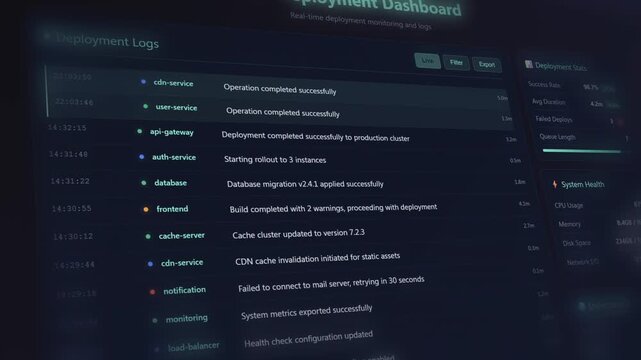Click 'System metrics exported successfully' message
Screen dimensions: 641x360
pyautogui.click(x=307, y=312)
